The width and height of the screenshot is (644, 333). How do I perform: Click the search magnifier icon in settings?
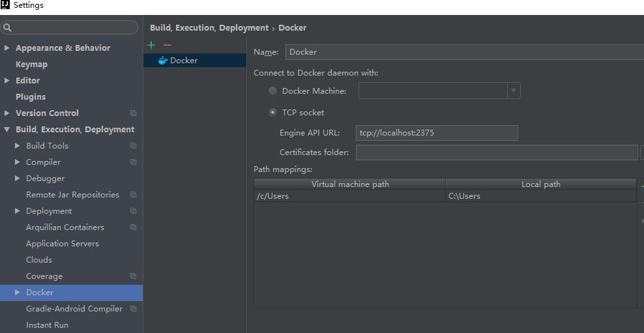tap(7, 28)
